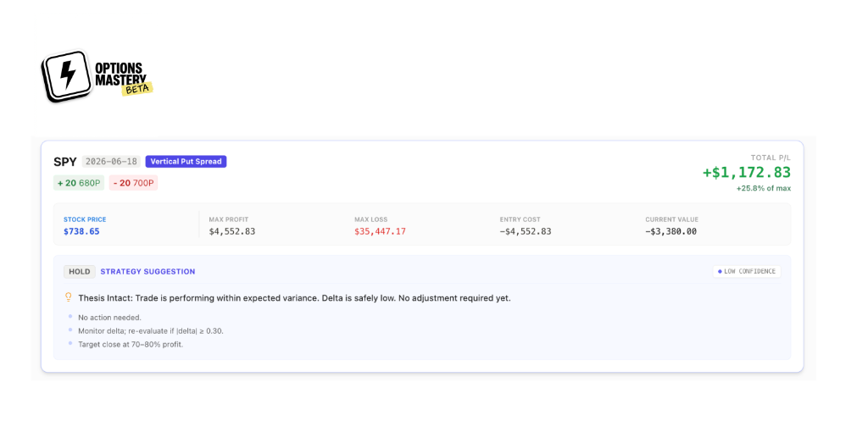Image resolution: width=868 pixels, height=421 pixels.
Task: Click the Options Mastery lightning bolt logo
Action: [x=67, y=77]
